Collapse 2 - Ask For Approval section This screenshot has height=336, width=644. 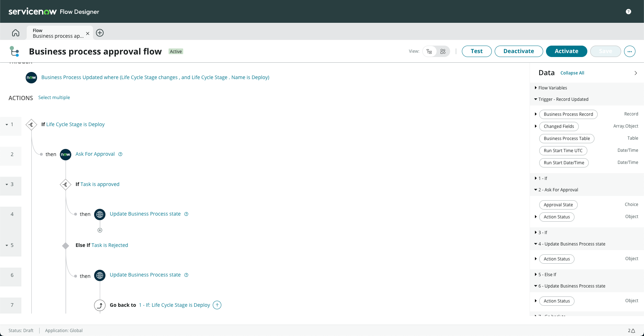536,190
